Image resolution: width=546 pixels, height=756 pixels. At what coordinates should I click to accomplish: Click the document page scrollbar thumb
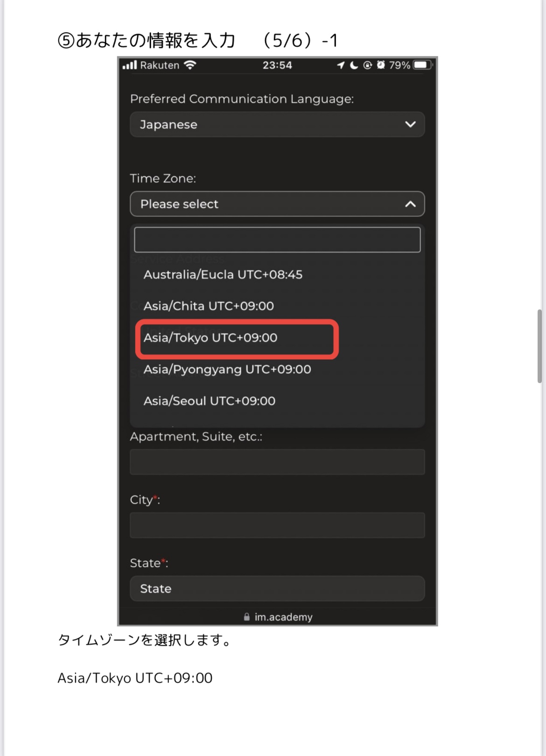[539, 346]
